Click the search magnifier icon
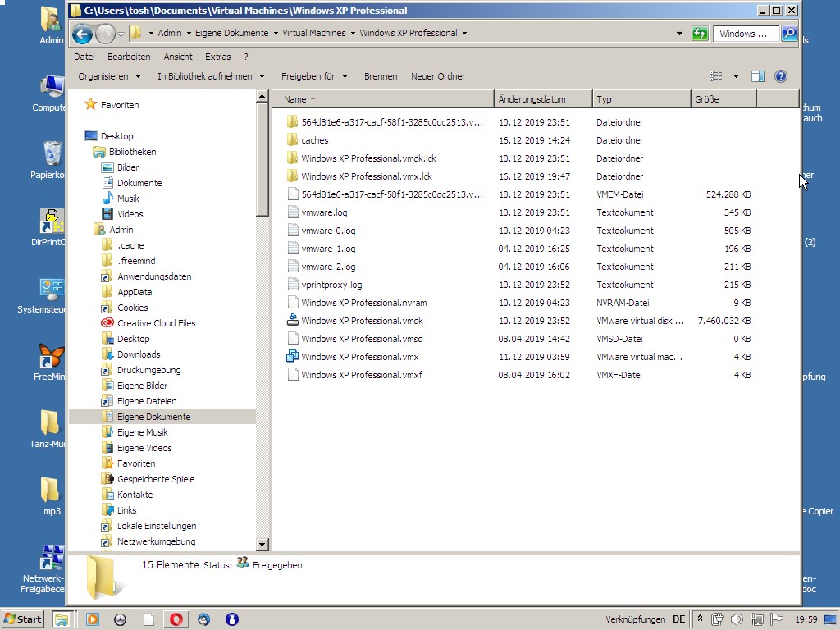 click(x=788, y=34)
